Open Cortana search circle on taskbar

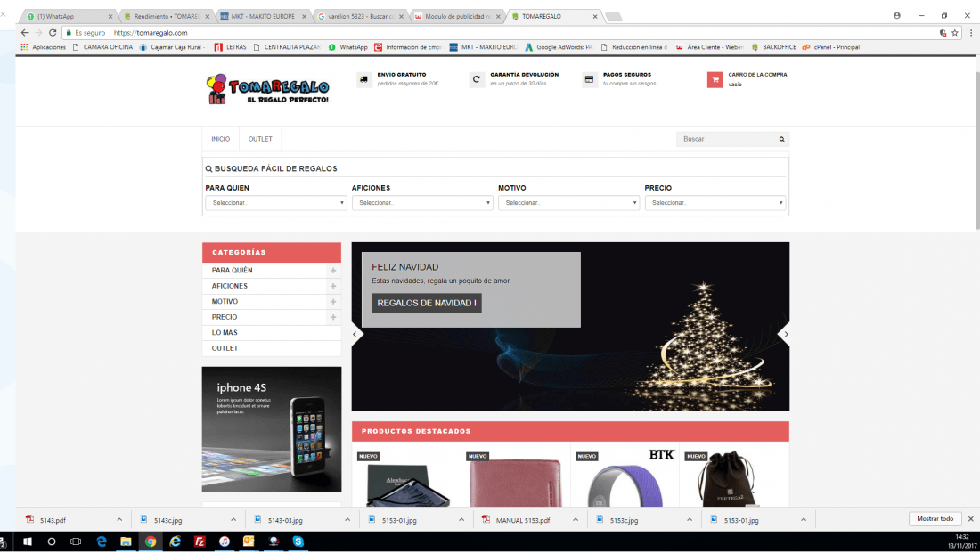pos(52,541)
